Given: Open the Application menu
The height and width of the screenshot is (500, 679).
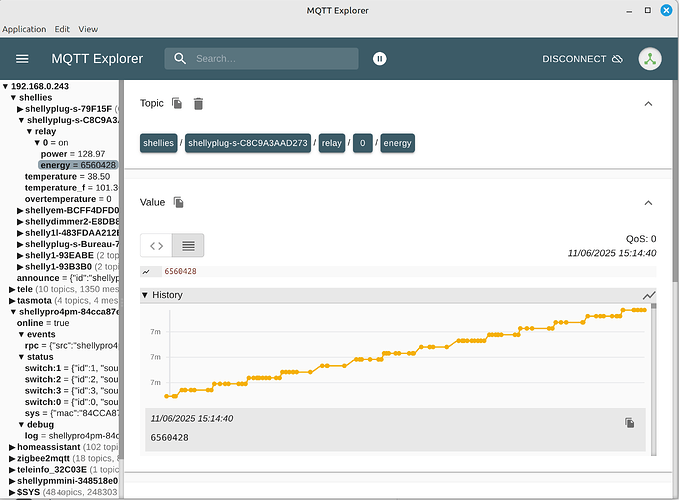Looking at the screenshot, I should (24, 29).
